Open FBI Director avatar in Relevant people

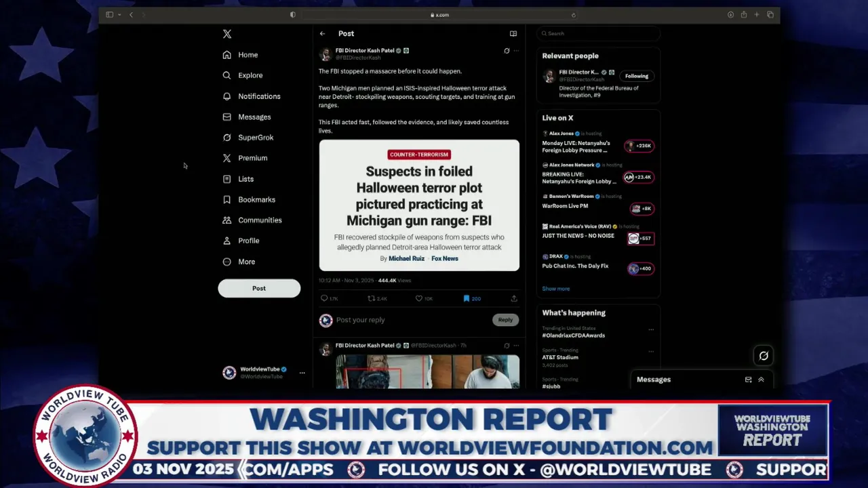click(549, 77)
